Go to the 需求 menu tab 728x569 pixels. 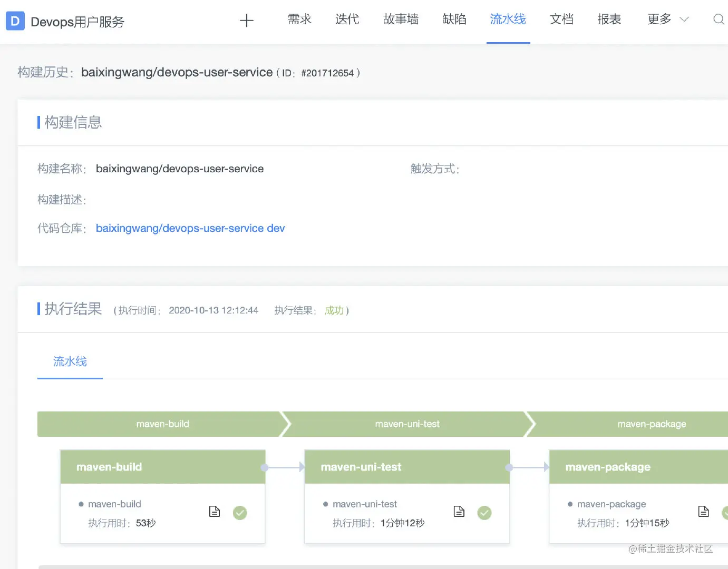[x=300, y=19]
